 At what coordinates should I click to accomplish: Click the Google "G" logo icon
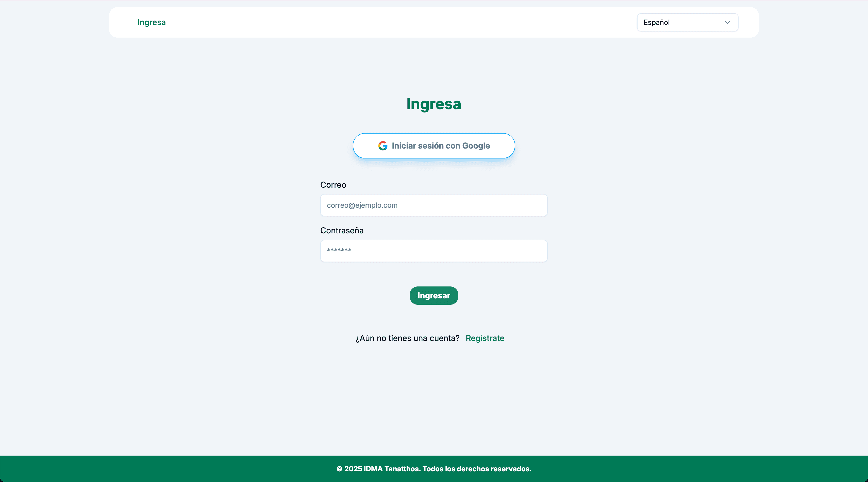(x=382, y=146)
